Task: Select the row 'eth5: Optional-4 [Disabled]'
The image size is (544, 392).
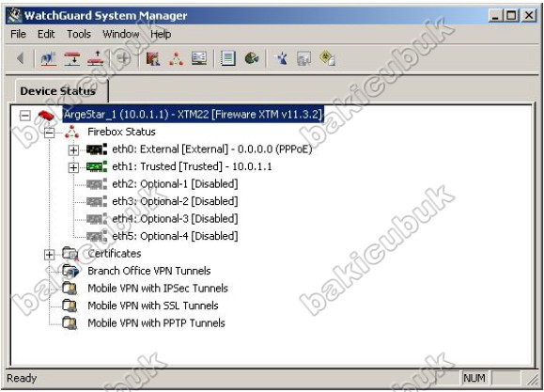Action: (x=175, y=236)
